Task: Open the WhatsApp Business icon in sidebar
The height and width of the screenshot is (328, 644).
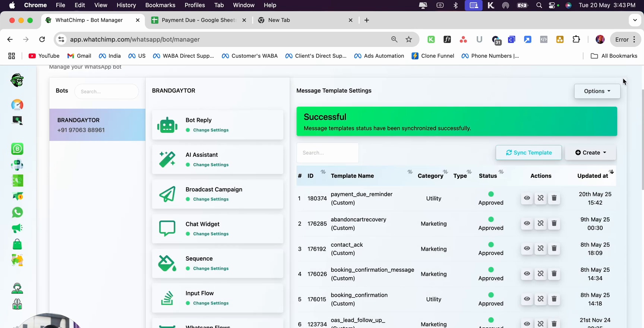Action: [x=17, y=149]
